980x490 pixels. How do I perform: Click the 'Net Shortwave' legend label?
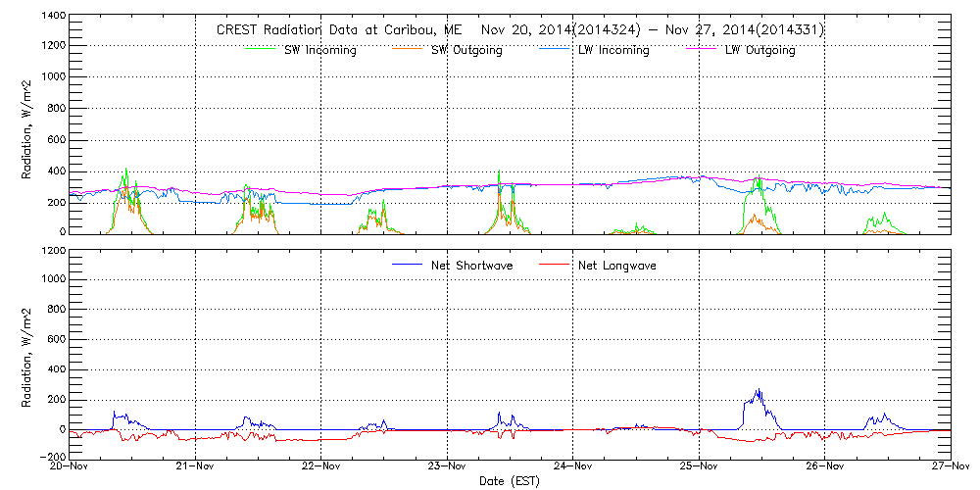(472, 266)
